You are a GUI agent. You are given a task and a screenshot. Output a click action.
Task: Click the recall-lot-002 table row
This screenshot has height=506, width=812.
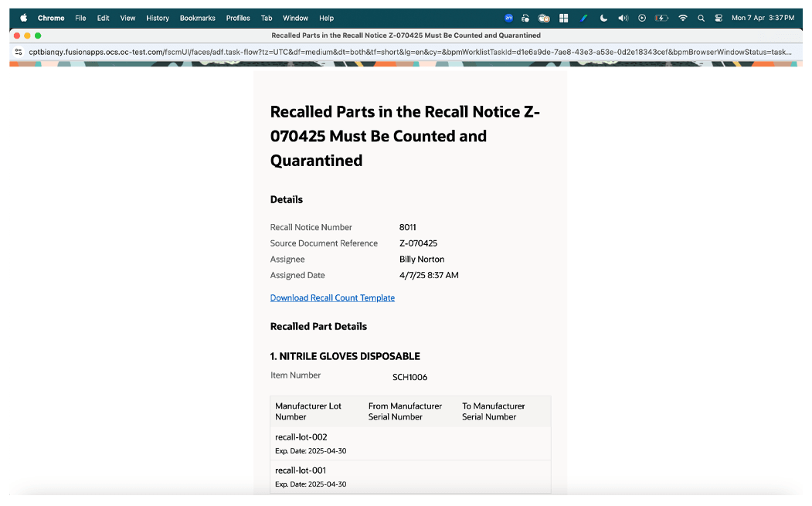point(410,444)
